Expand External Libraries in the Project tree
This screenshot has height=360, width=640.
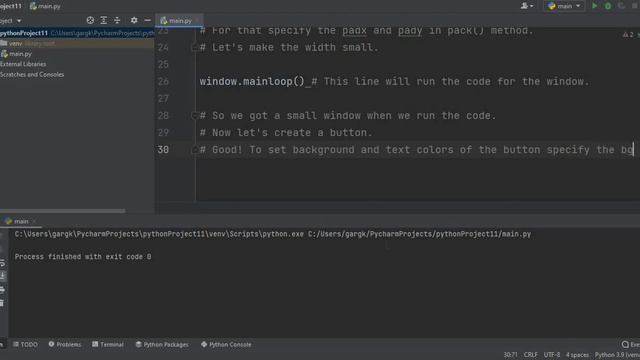point(23,64)
